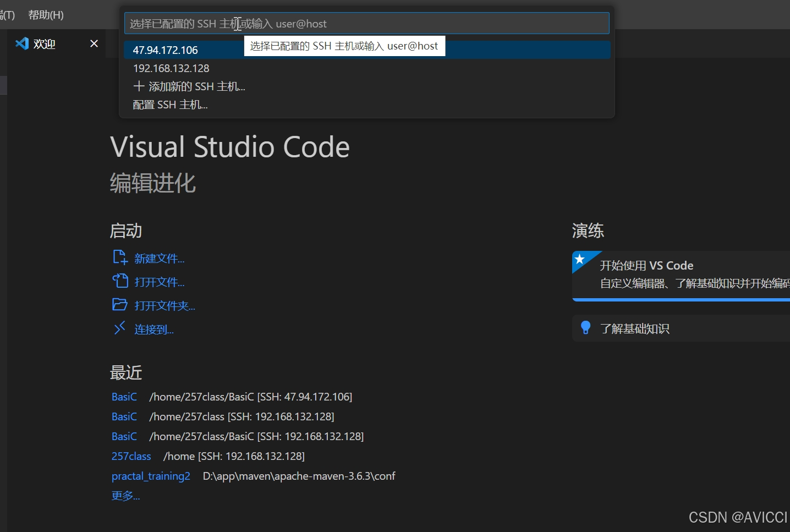790x532 pixels.
Task: Click the plus icon next to 添加新的 SSH 主机
Action: (x=139, y=86)
